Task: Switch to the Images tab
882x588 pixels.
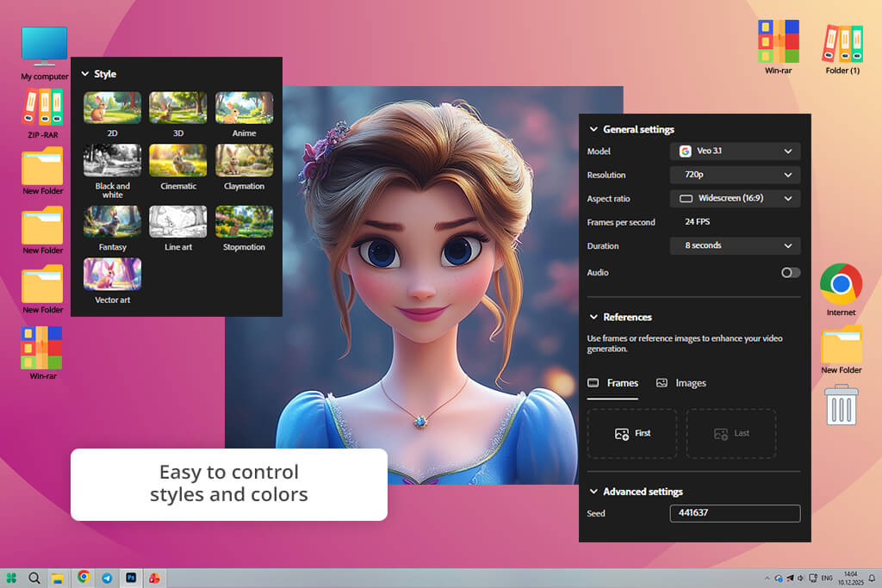Action: (x=681, y=383)
